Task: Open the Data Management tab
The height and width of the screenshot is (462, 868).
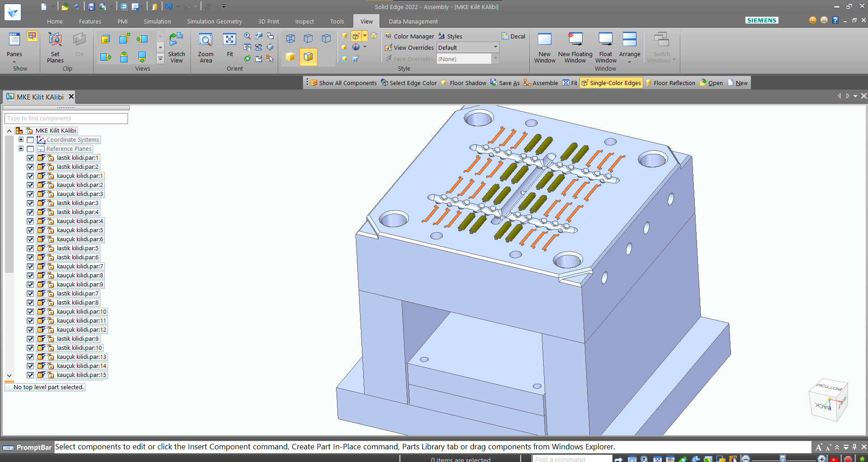Action: pos(413,21)
